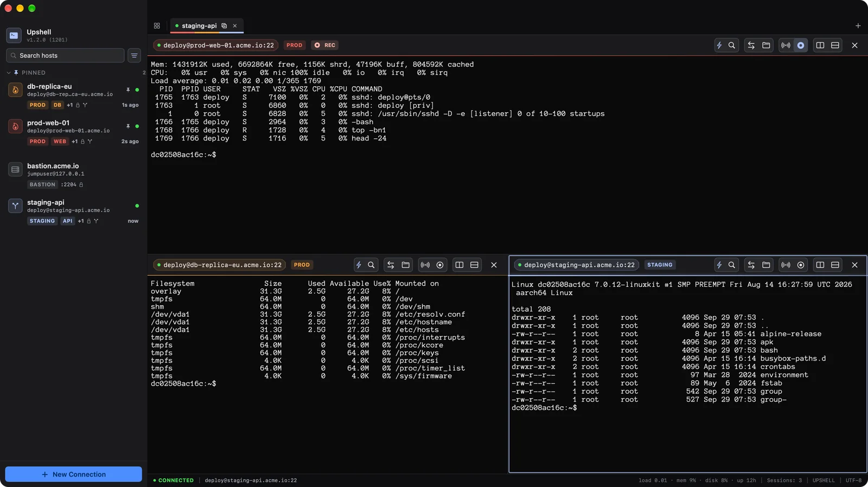
Task: Duplicate the staging-api tab
Action: click(224, 25)
